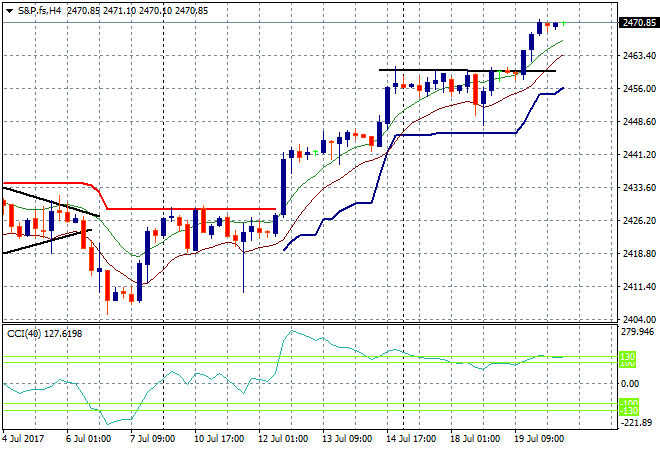This screenshot has width=660, height=450.
Task: Click the green 130 CCI level tag
Action: (628, 357)
